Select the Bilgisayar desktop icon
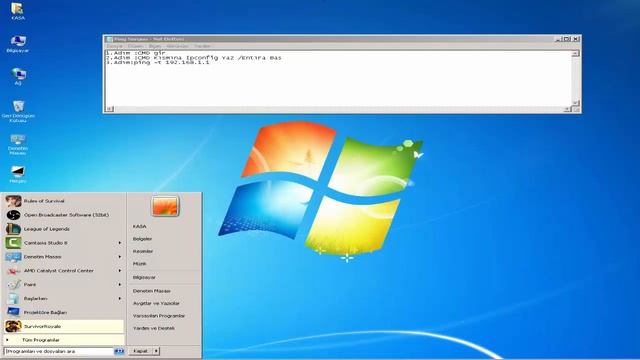This screenshot has height=360, width=640. [18, 44]
